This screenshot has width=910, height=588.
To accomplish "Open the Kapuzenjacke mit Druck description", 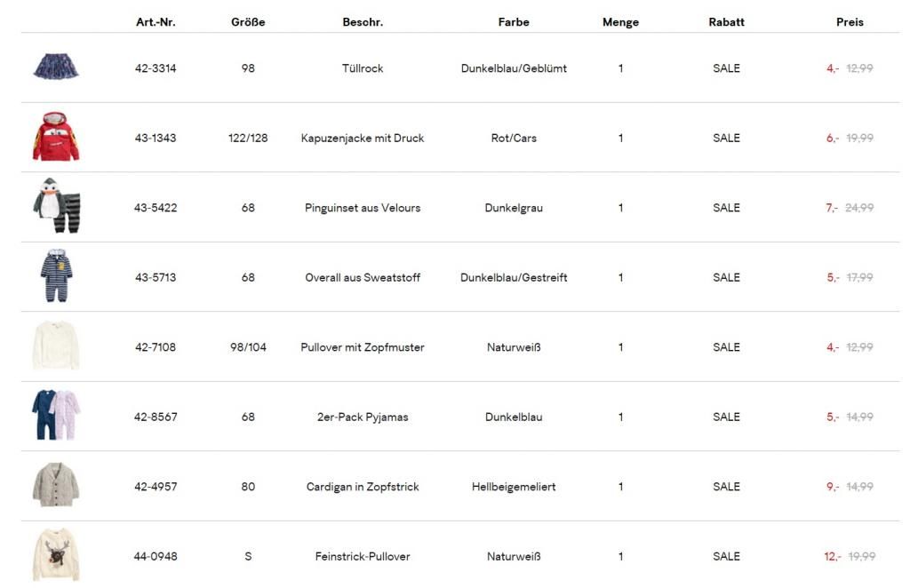I will tap(363, 139).
